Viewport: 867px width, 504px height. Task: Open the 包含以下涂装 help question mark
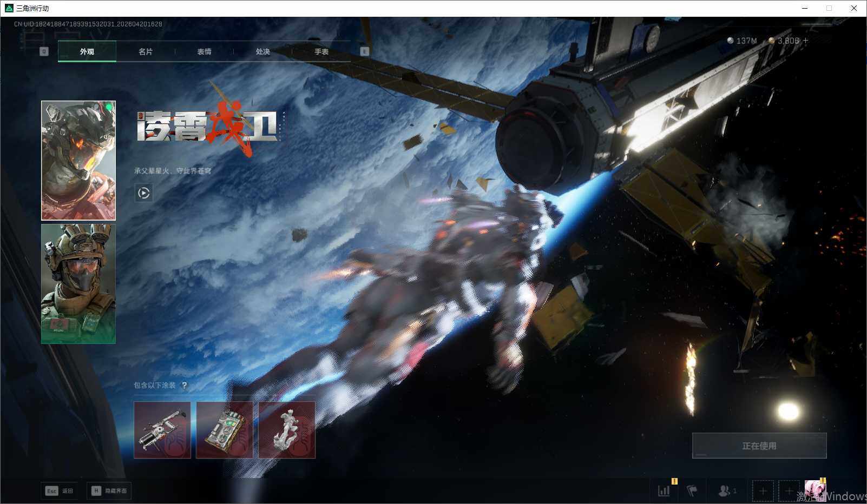185,385
